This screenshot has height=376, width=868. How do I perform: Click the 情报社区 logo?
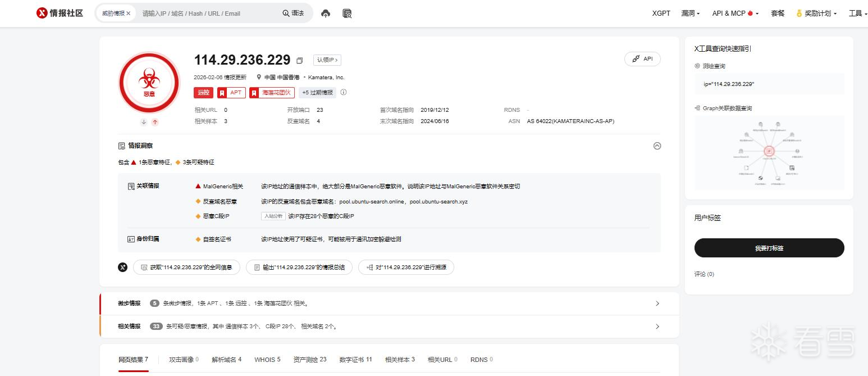tap(60, 13)
